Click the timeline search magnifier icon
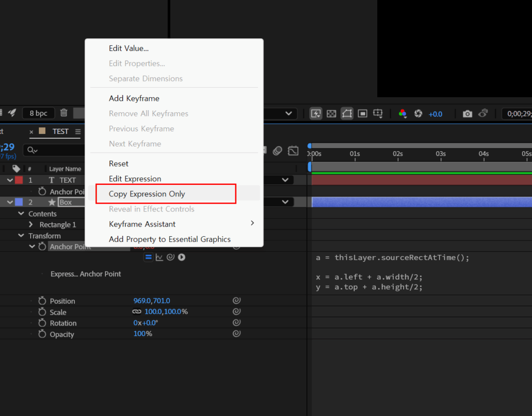The height and width of the screenshot is (416, 532). point(32,150)
